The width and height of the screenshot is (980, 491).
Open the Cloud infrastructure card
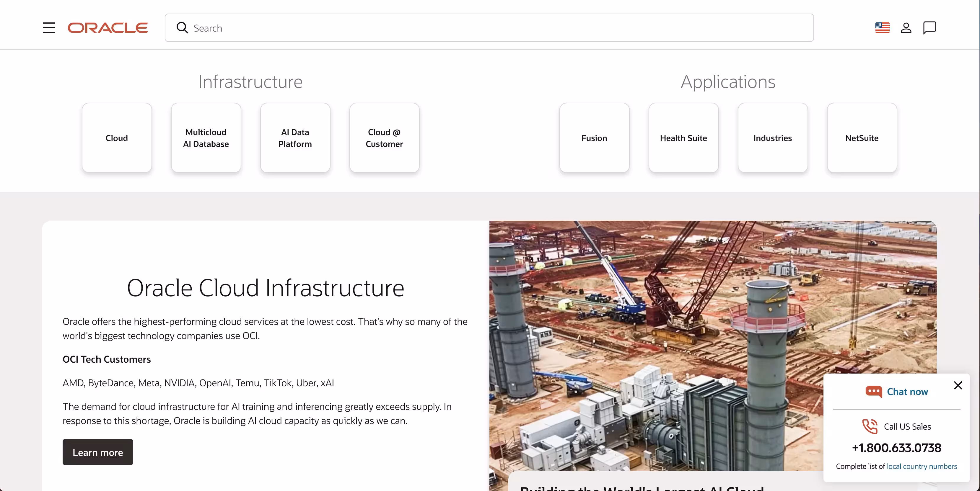[x=117, y=138]
